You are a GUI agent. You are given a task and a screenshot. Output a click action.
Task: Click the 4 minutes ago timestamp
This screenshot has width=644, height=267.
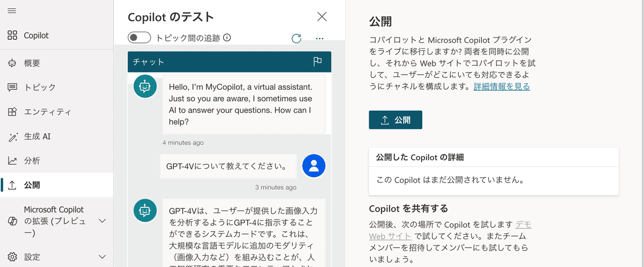183,143
